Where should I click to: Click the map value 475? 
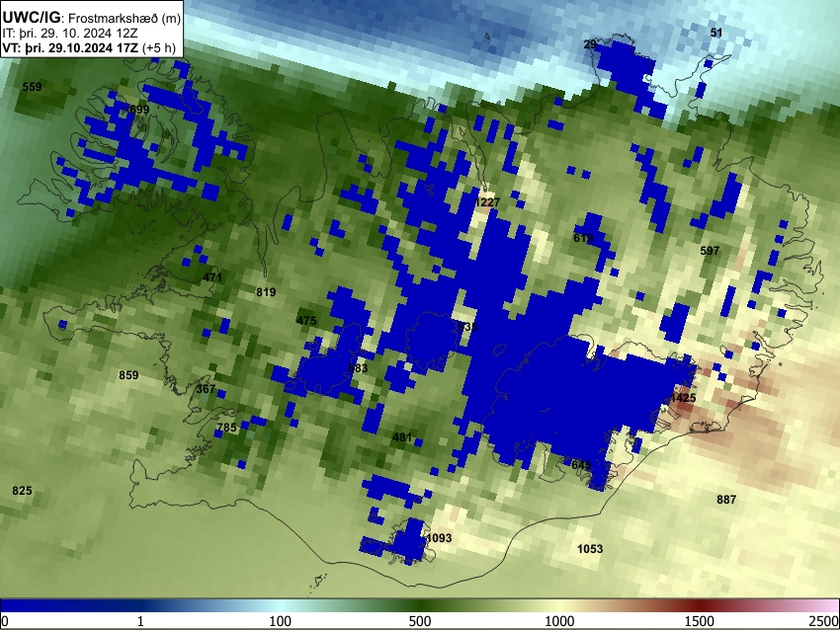(306, 321)
